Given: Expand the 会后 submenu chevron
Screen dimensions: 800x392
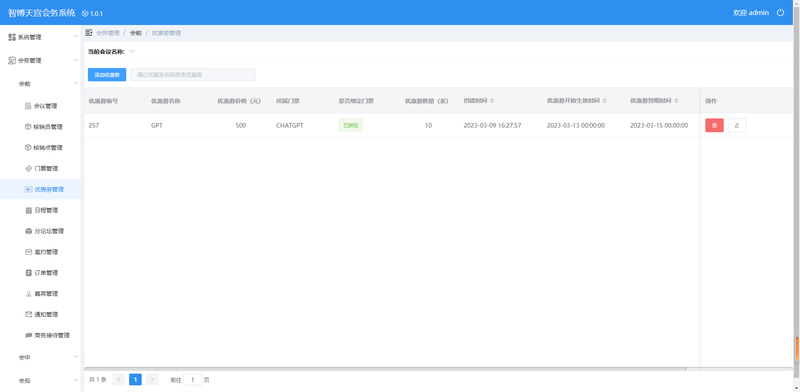Looking at the screenshot, I should coord(76,380).
